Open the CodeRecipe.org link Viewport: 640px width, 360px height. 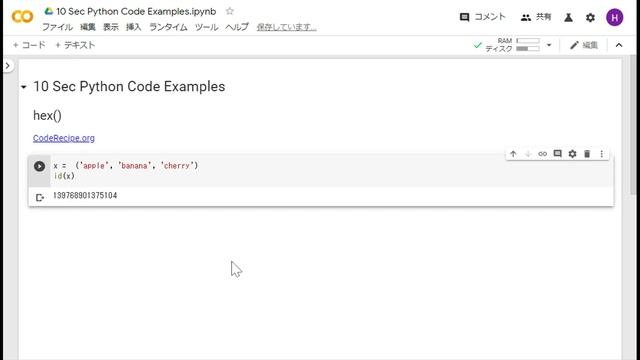coord(64,138)
